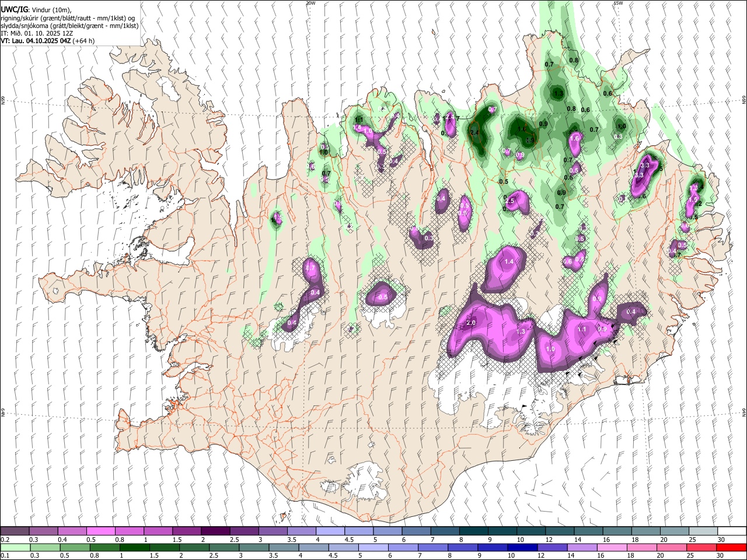Select the darkest green swatch between 1 and 1.5

coord(135,547)
